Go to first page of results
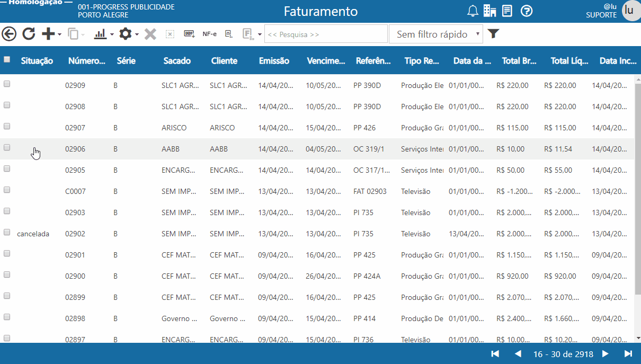This screenshot has width=641, height=364. [x=495, y=354]
